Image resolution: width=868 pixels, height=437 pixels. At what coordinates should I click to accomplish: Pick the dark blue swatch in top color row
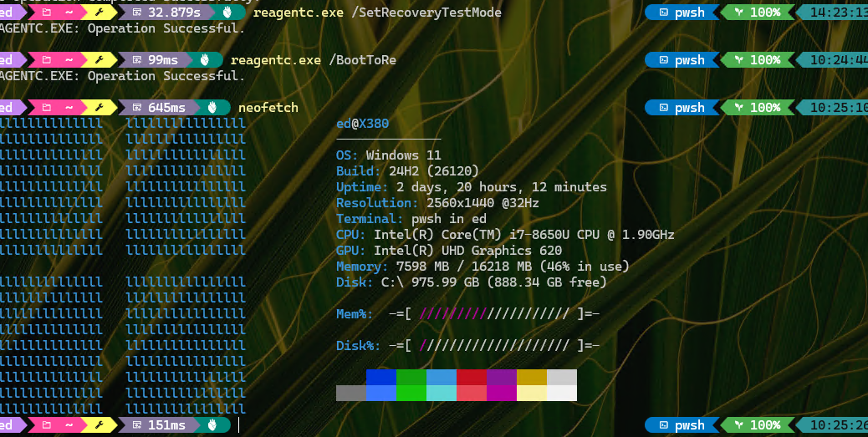380,378
